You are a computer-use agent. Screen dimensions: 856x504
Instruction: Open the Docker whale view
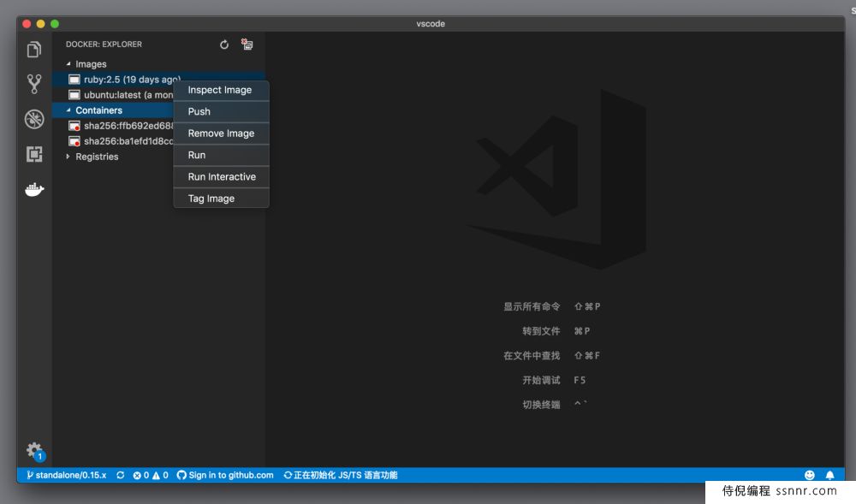point(34,189)
